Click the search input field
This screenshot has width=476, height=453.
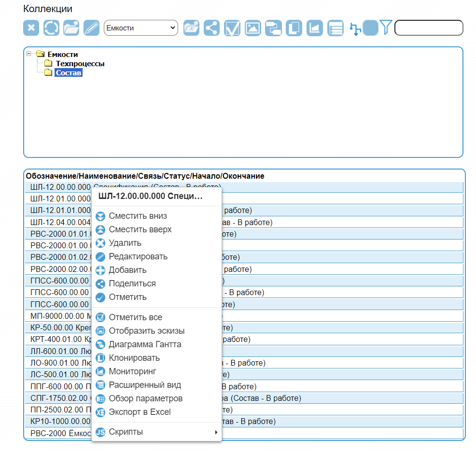pos(428,28)
